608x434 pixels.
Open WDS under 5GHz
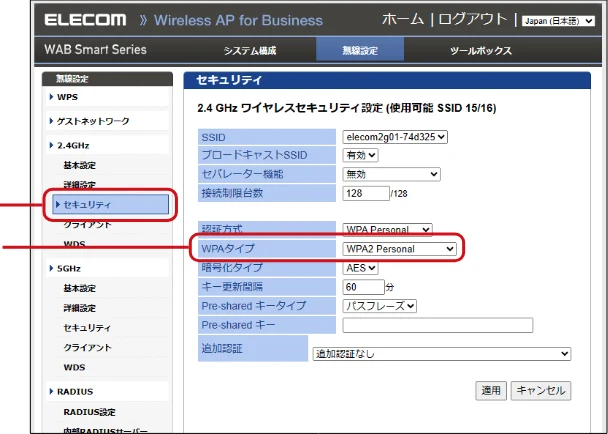pos(74,367)
